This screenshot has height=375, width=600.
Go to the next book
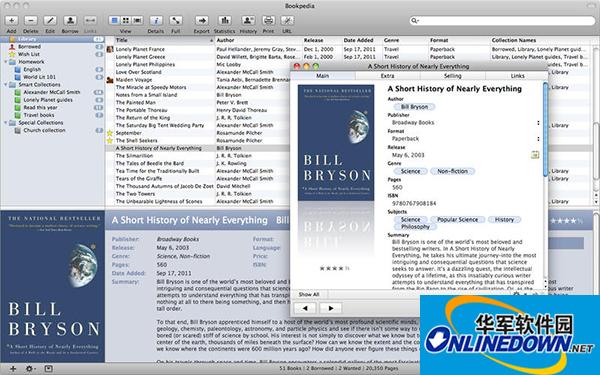331,308
